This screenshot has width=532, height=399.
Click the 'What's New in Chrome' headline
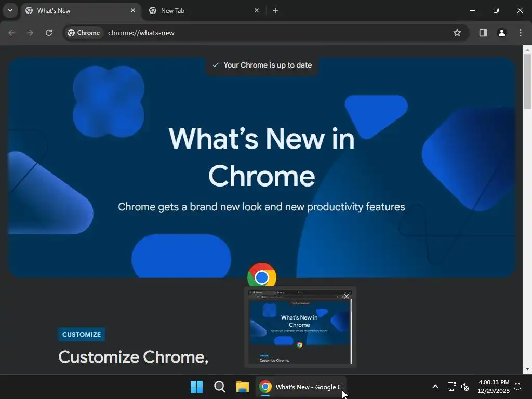pos(262,157)
